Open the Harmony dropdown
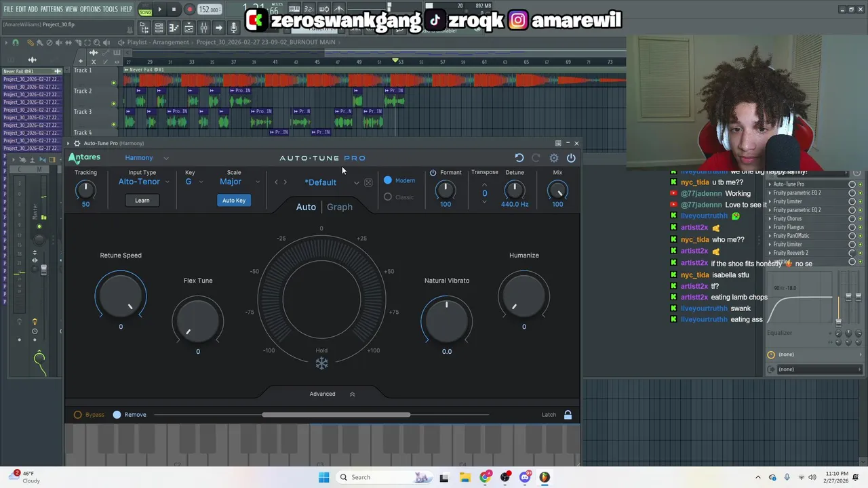Viewport: 868px width, 488px height. (146, 158)
